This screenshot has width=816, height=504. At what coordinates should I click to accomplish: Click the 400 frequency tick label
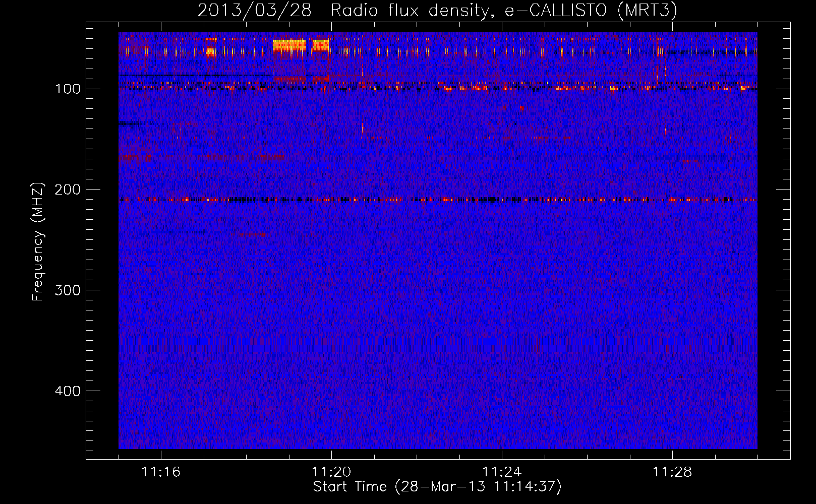(x=68, y=391)
